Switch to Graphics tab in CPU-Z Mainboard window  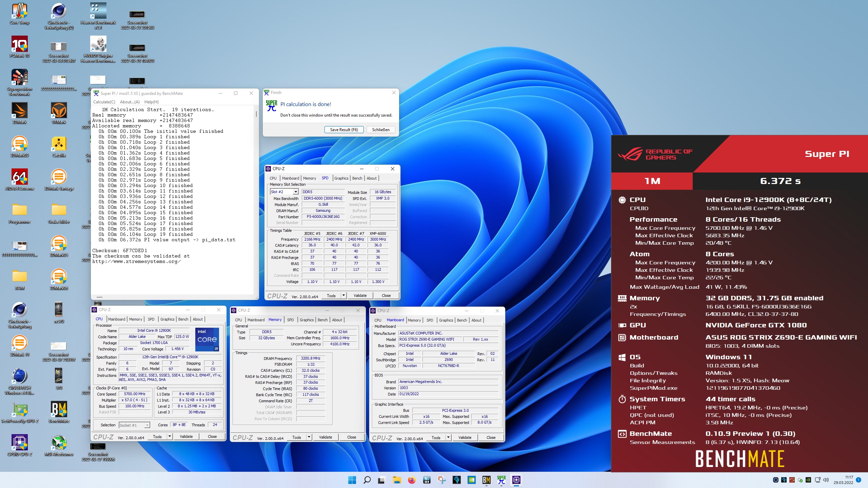[x=446, y=320]
